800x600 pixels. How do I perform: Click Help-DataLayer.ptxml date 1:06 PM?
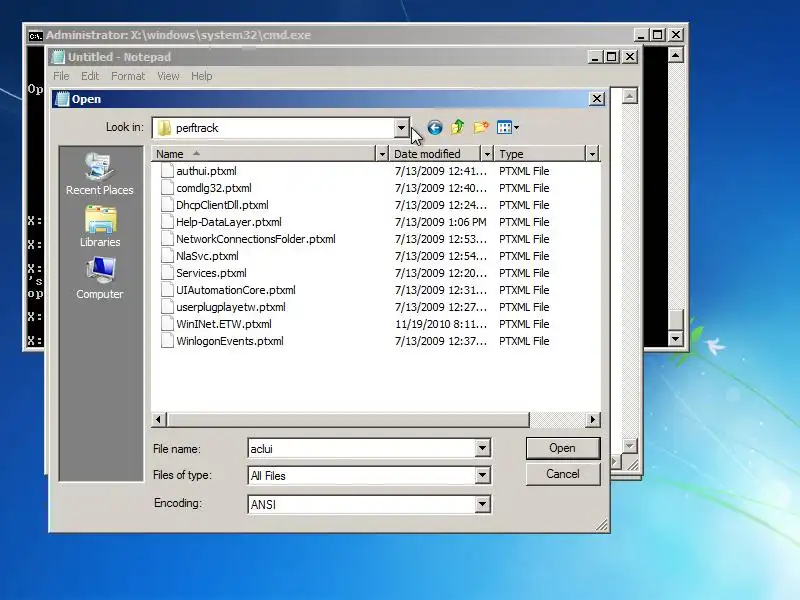point(441,222)
